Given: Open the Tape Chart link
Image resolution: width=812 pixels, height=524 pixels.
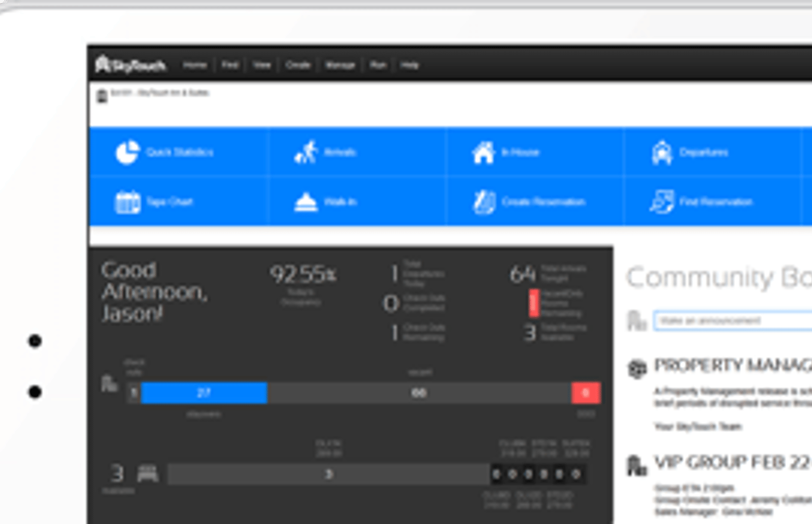Looking at the screenshot, I should tap(170, 202).
